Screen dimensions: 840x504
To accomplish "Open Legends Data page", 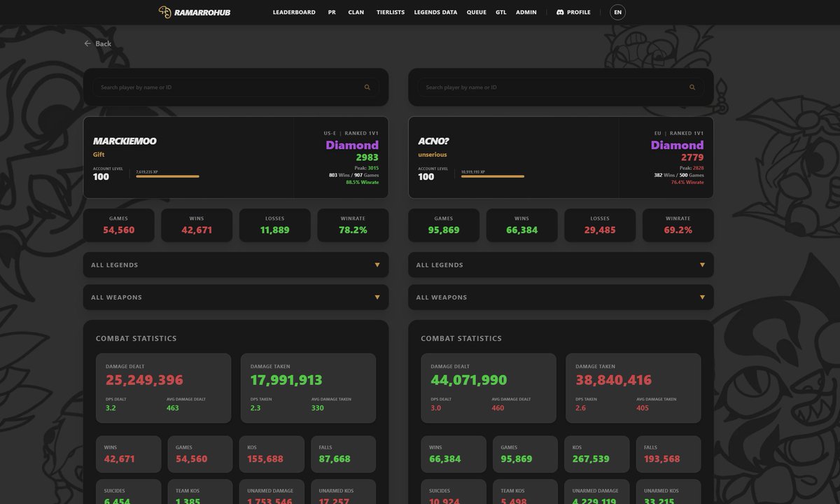I will (435, 12).
